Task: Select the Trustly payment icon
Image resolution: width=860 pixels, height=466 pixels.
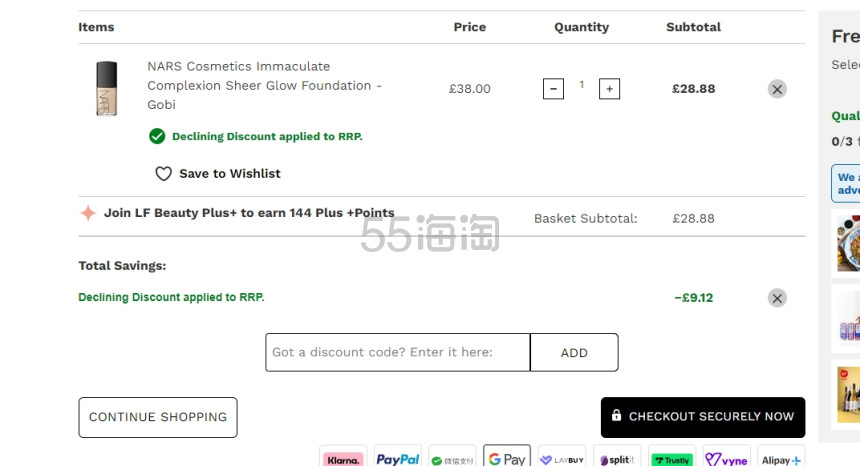Action: click(x=671, y=459)
